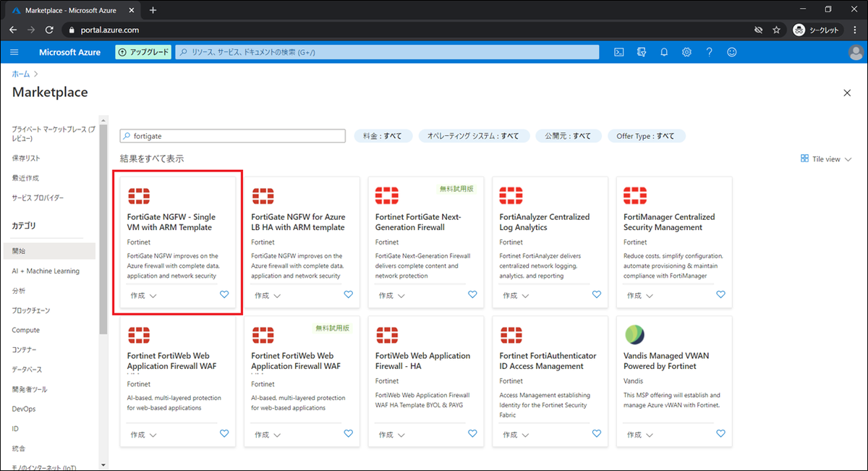
Task: Expand 作成 dropdown on FortiAuthenticator card
Action: pyautogui.click(x=516, y=435)
